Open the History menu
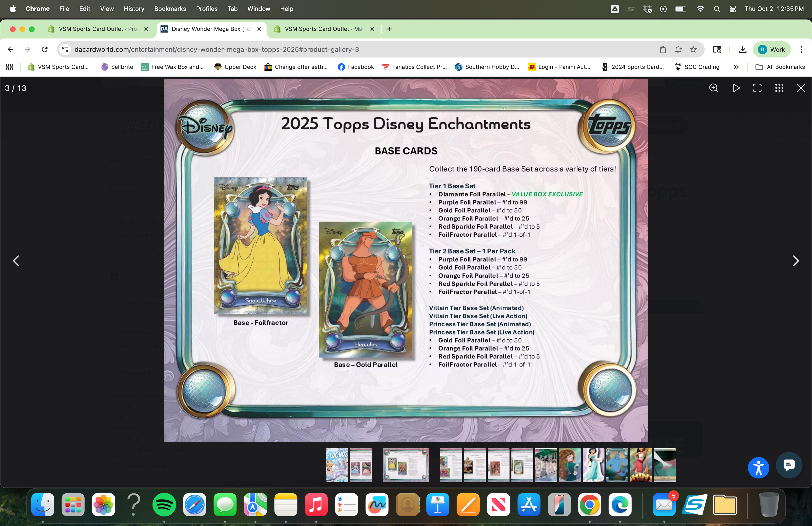The image size is (812, 526). (x=134, y=9)
